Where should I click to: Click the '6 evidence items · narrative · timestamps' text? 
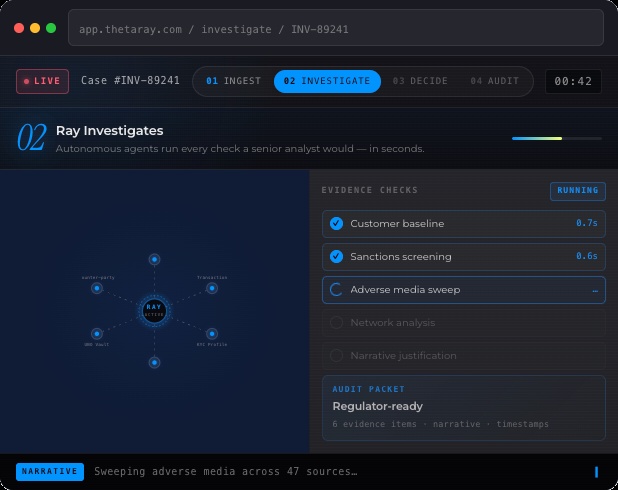point(440,424)
